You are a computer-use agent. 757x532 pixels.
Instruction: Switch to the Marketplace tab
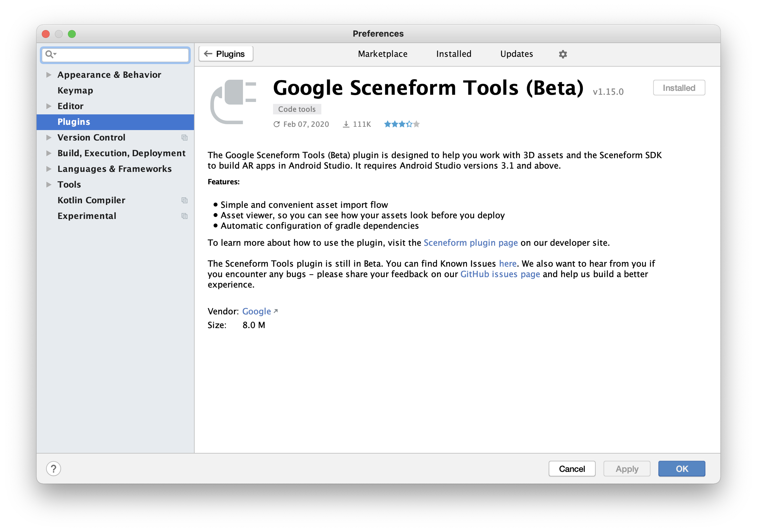pyautogui.click(x=382, y=54)
